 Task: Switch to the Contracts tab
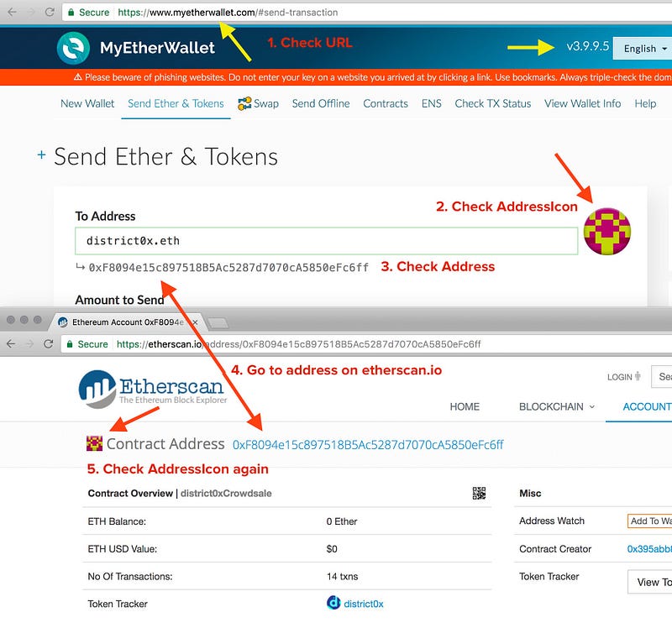386,103
